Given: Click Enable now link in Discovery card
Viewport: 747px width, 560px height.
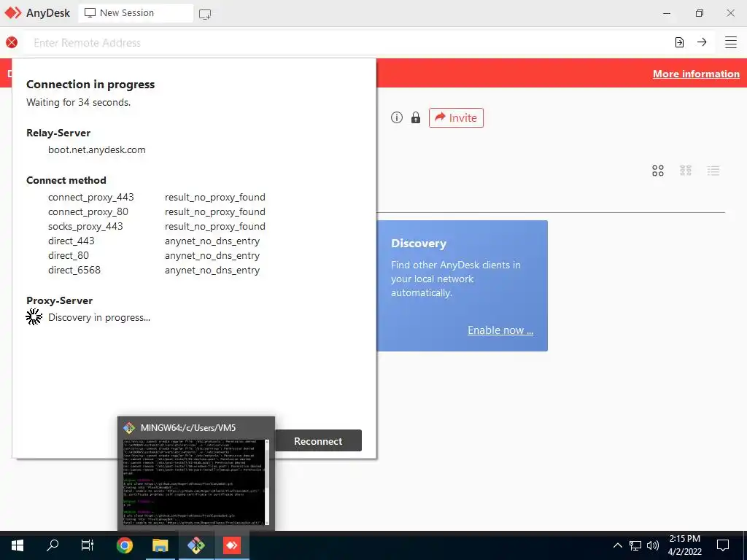Looking at the screenshot, I should 500,330.
